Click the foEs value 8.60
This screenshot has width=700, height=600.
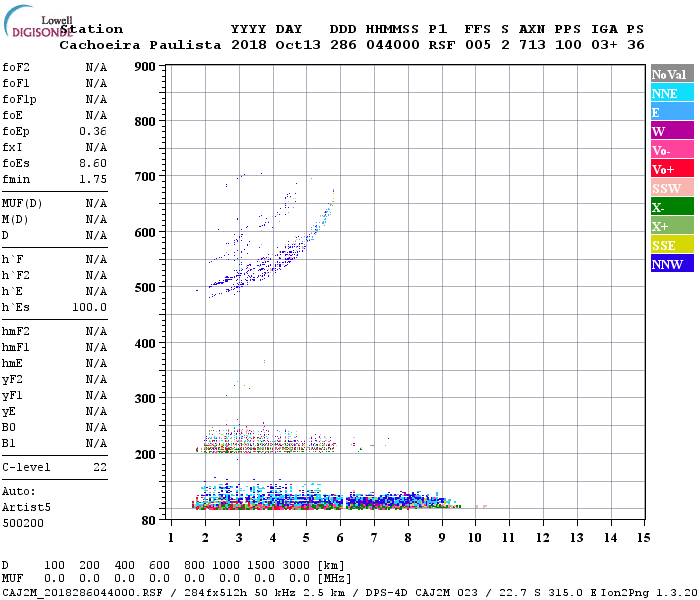tap(93, 163)
